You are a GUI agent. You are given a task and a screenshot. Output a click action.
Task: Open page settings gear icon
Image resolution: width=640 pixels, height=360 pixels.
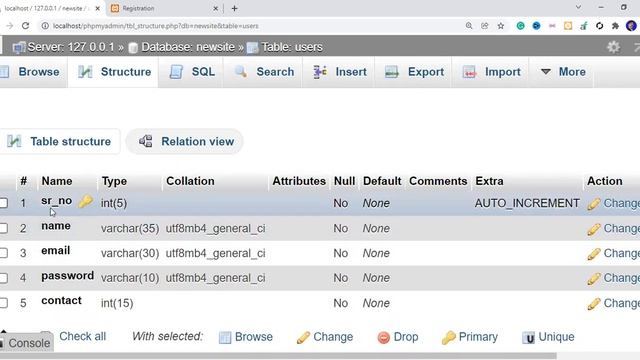tap(613, 47)
